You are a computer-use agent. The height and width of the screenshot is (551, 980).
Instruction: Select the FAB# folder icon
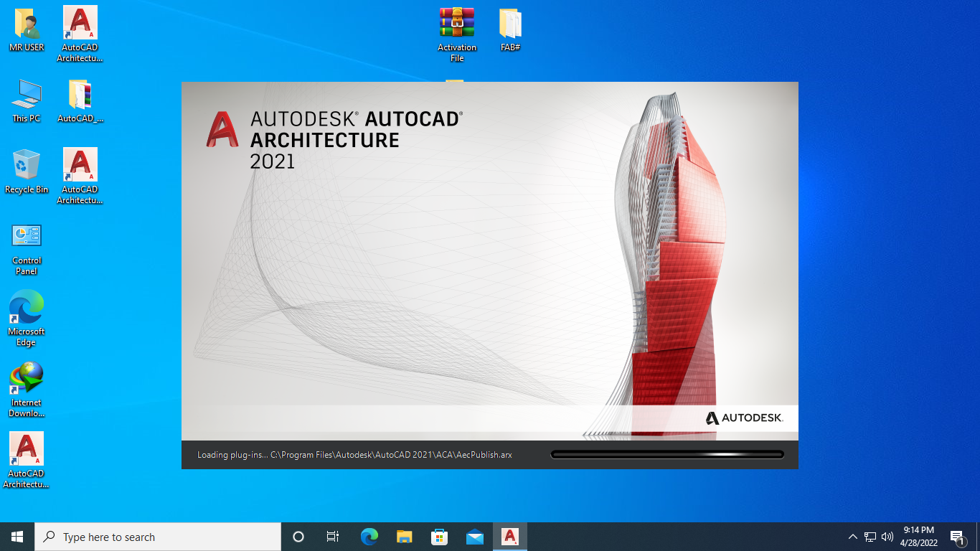point(510,30)
